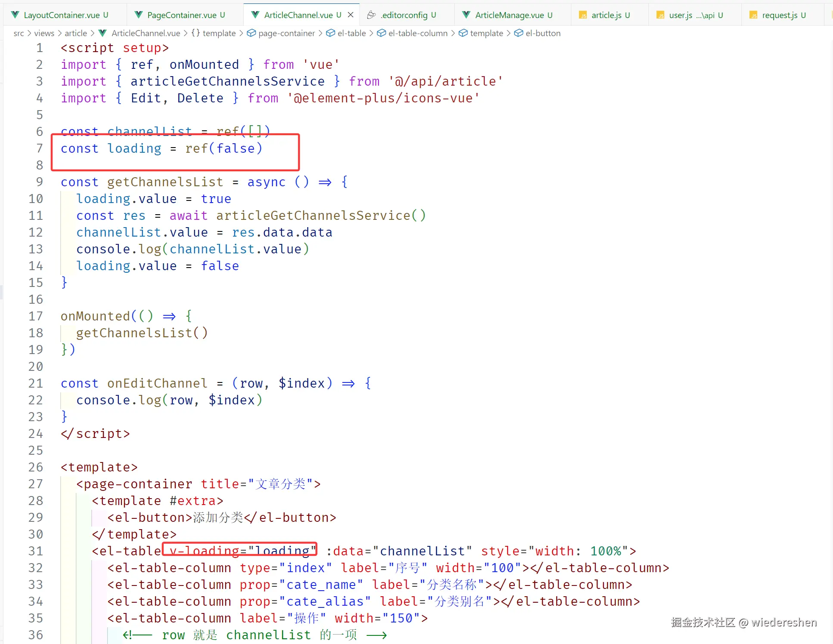Click the .editorconfig gear file icon
Screen dimensions: 833x644
coord(371,15)
